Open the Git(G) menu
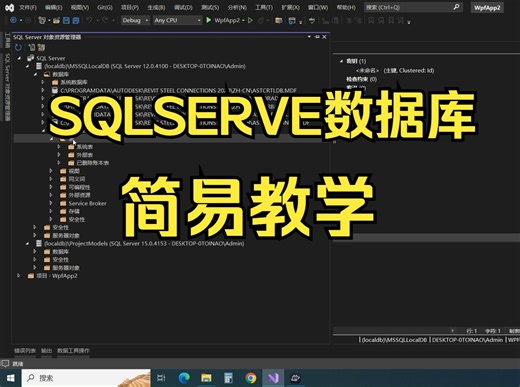This screenshot has width=520, height=387. (x=105, y=7)
